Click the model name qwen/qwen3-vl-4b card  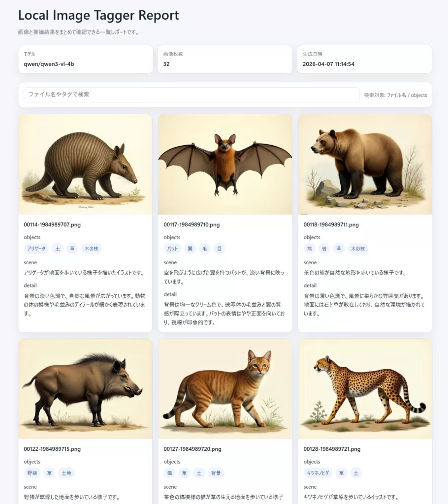[x=85, y=59]
